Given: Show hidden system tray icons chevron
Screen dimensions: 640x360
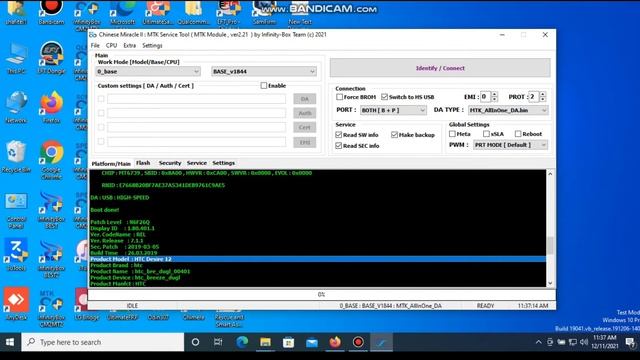Looking at the screenshot, I should click(x=538, y=342).
